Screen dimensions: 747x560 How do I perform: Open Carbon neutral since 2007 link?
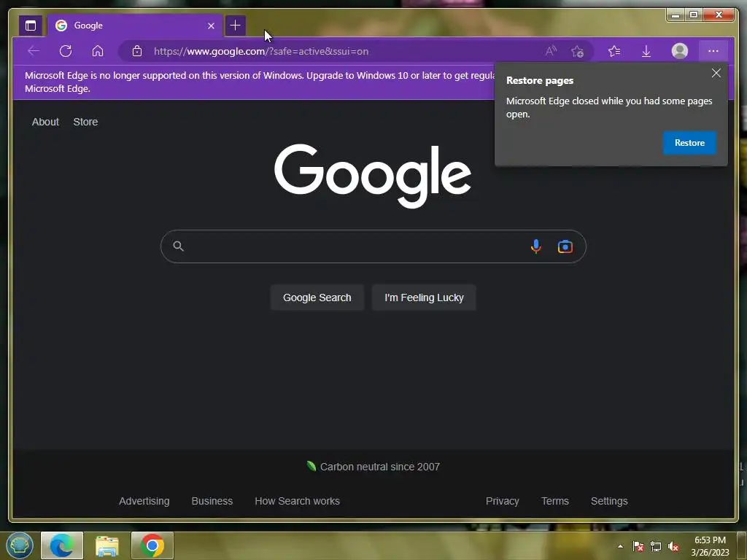tap(379, 467)
